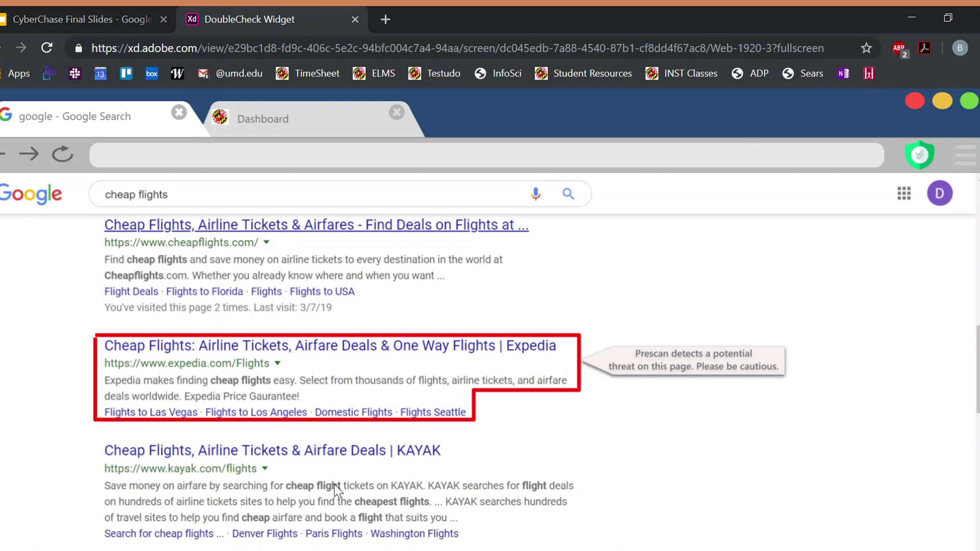This screenshot has width=980, height=551.
Task: Open the @umd.edu Gmail bookmark
Action: tap(230, 73)
